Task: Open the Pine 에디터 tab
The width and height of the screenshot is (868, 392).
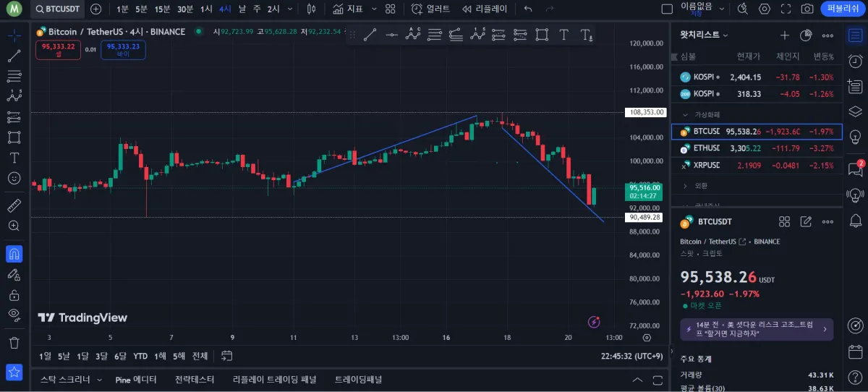Action: [x=136, y=380]
